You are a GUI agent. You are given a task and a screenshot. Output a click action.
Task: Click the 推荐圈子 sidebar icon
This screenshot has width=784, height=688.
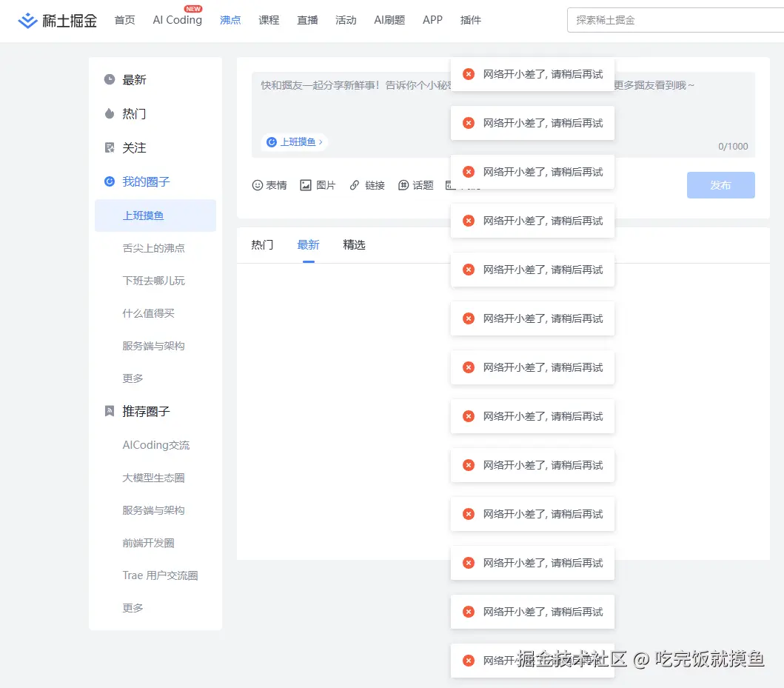coord(110,411)
